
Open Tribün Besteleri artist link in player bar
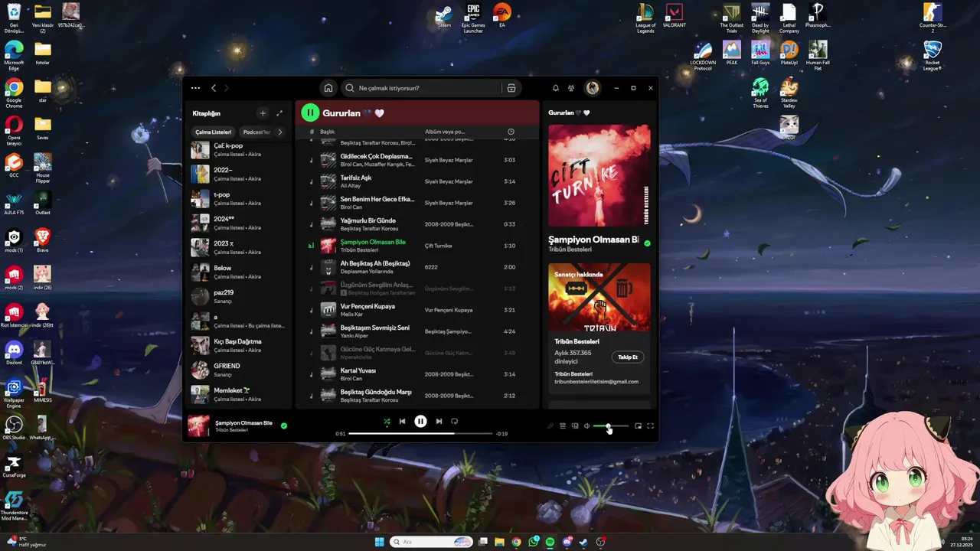coord(231,430)
